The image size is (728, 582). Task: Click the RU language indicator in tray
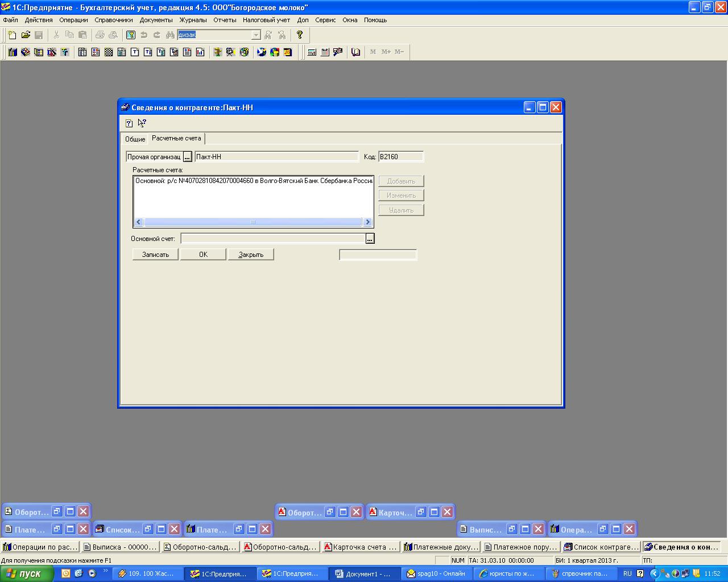(627, 573)
